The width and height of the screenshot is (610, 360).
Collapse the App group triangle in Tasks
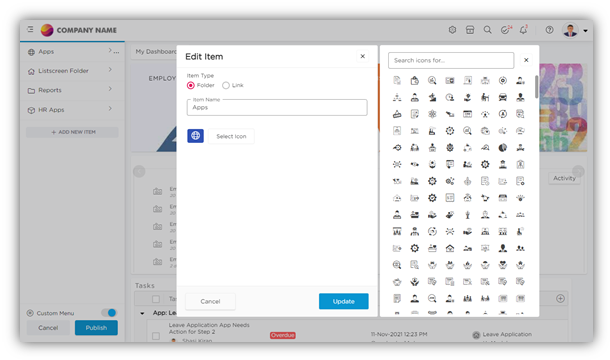click(142, 313)
